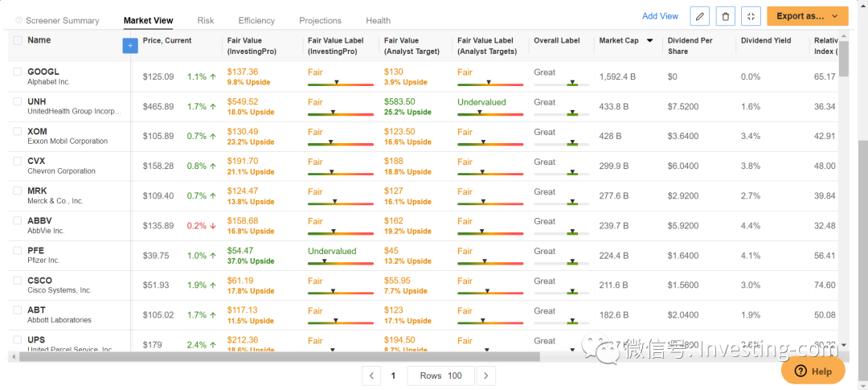Viewport: 868px width, 390px height.
Task: Click UNH Undervalued analyst targets gauge
Action: (x=490, y=113)
